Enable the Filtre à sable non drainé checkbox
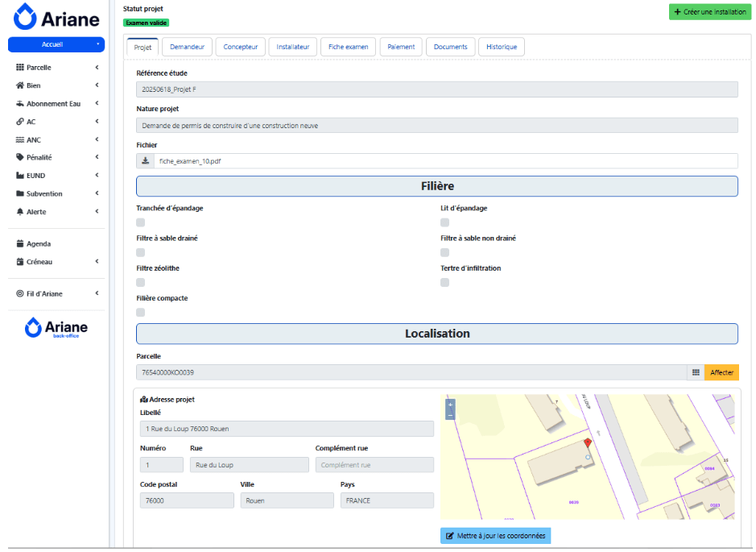 tap(444, 252)
